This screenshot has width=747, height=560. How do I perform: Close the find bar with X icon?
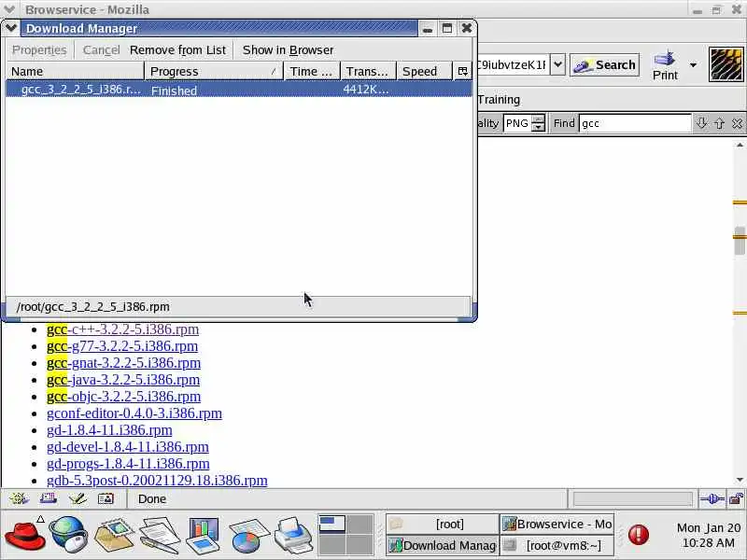(x=737, y=123)
